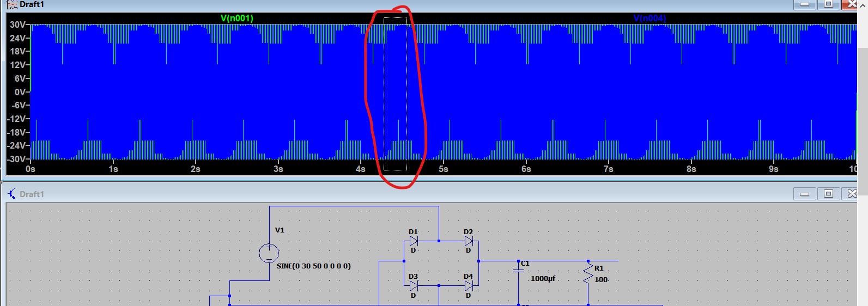Click the R1 name label

tap(599, 268)
